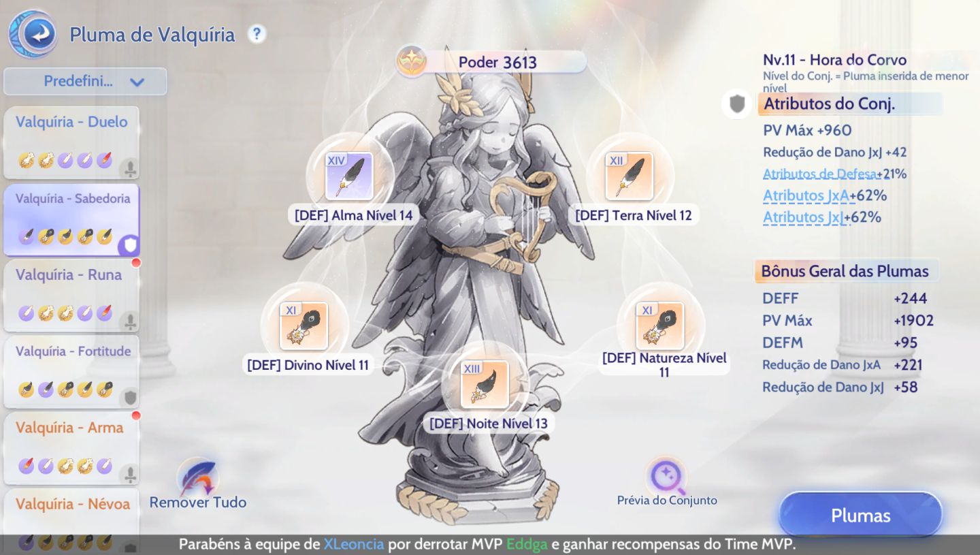Screen dimensions: 980x555
Task: Click the Poder emblem icon
Action: pyautogui.click(x=412, y=61)
